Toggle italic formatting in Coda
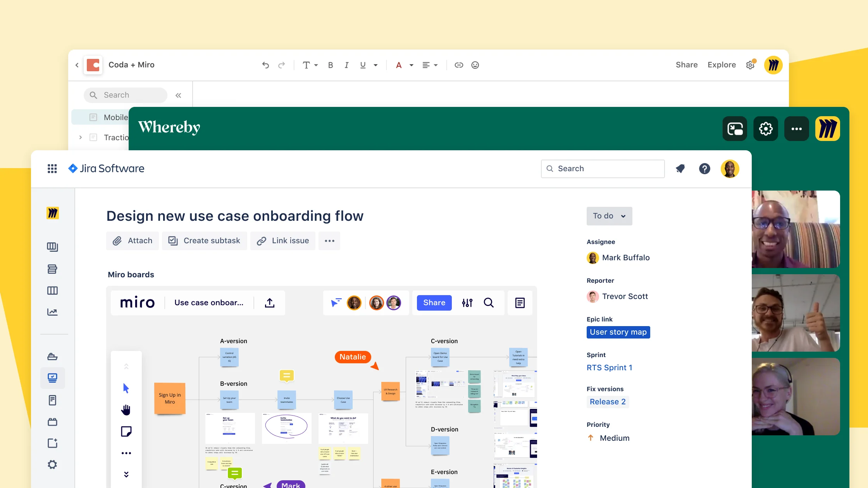Viewport: 868px width, 488px height. [x=346, y=65]
